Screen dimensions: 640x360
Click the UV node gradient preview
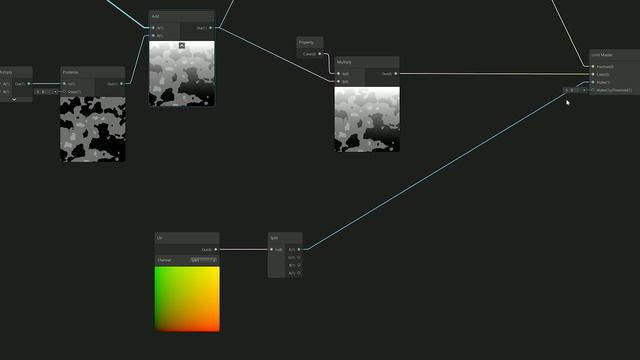187,299
